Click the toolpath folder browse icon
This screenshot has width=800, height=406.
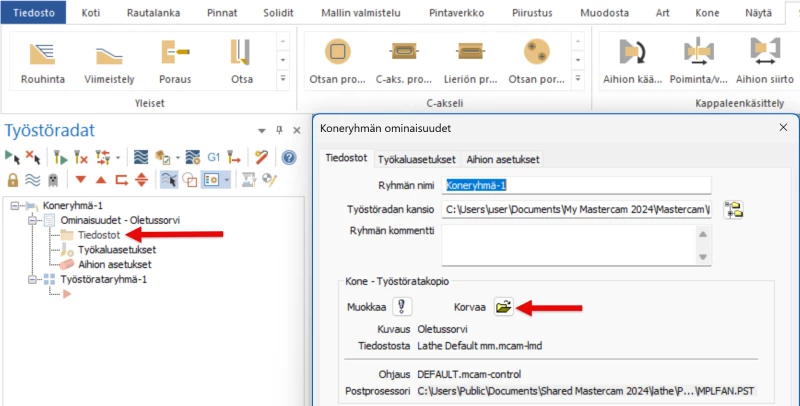point(732,209)
